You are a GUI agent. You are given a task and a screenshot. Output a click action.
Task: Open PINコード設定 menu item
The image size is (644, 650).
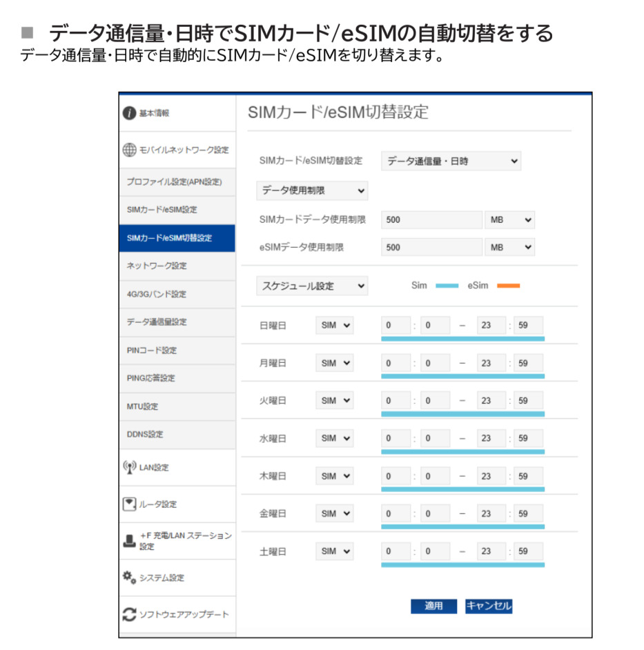pyautogui.click(x=177, y=351)
